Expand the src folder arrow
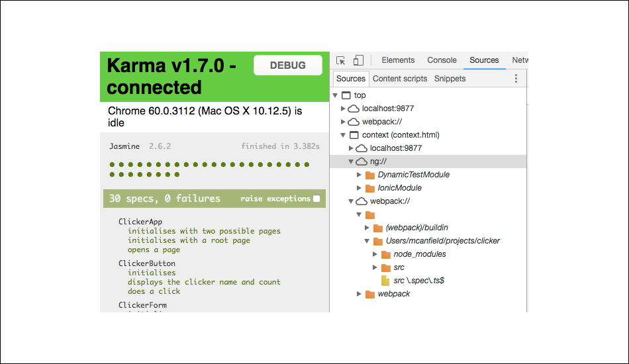This screenshot has height=364, width=629. pyautogui.click(x=375, y=267)
